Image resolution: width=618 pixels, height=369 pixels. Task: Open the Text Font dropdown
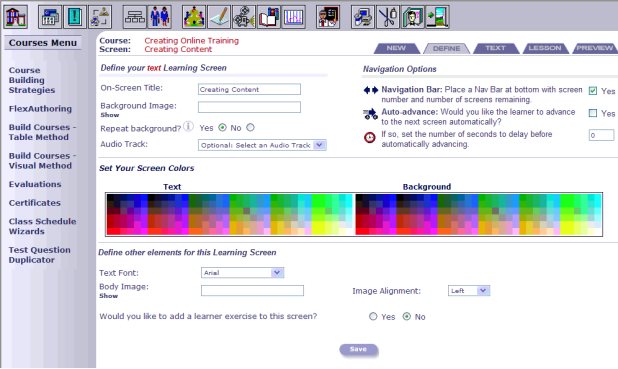coord(242,272)
